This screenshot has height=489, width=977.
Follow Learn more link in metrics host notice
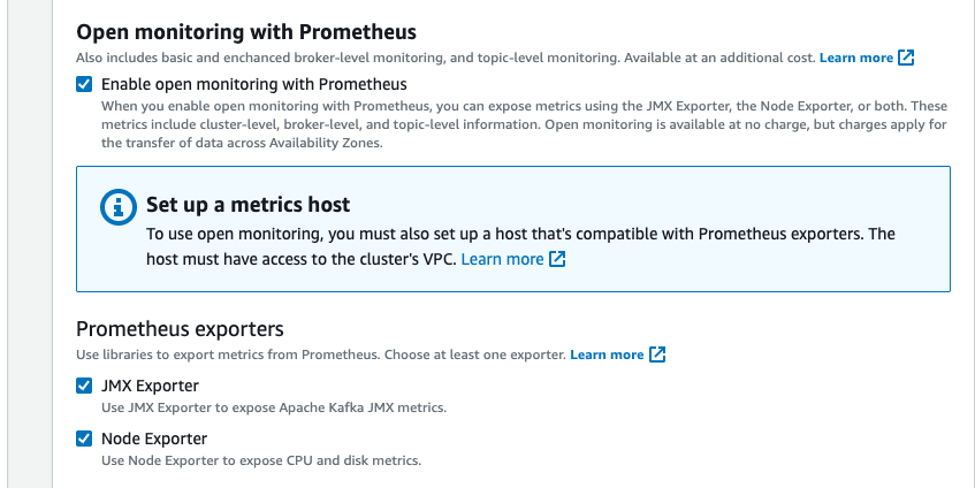pyautogui.click(x=502, y=260)
